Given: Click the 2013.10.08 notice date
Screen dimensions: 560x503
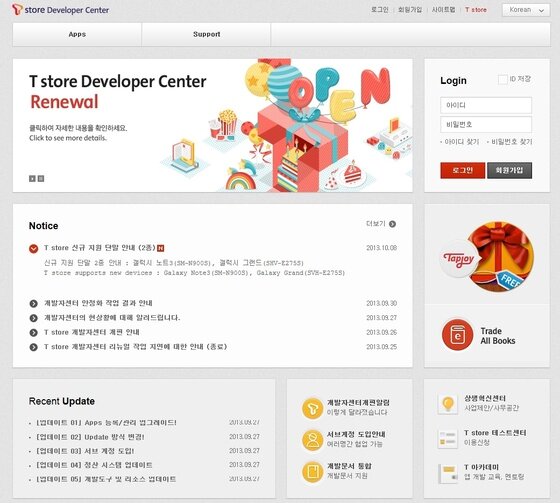Looking at the screenshot, I should click(381, 248).
